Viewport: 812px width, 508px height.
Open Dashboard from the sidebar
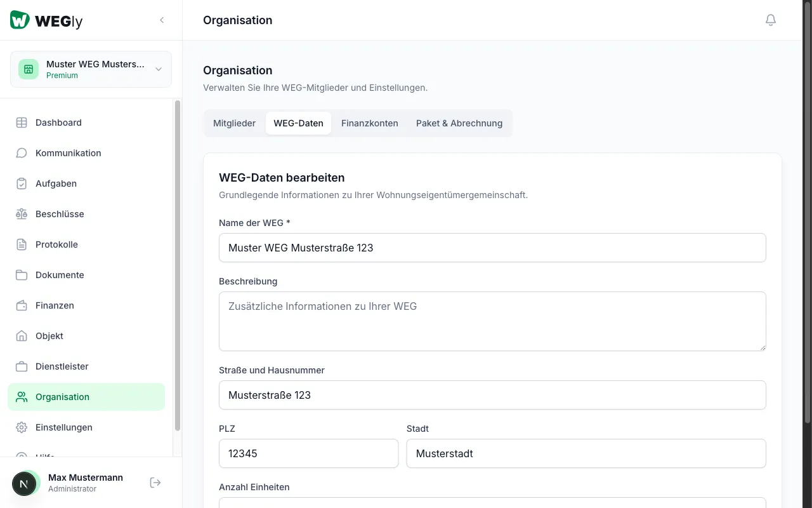pyautogui.click(x=58, y=123)
